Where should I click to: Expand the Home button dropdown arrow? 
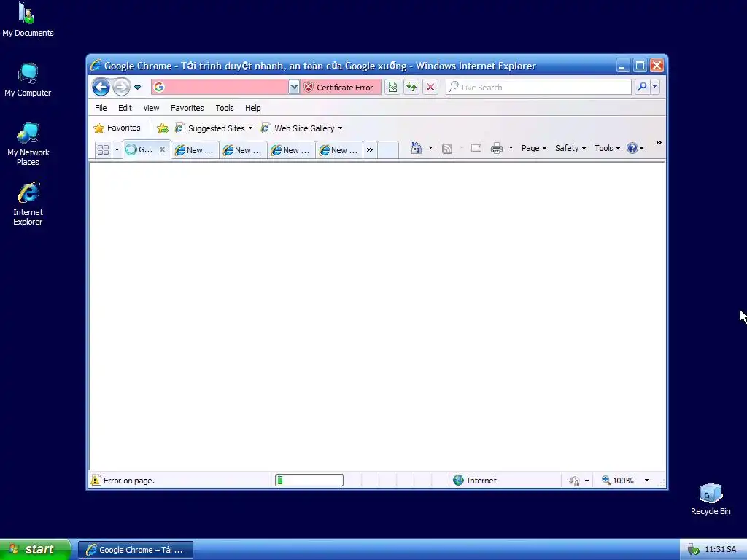click(430, 148)
